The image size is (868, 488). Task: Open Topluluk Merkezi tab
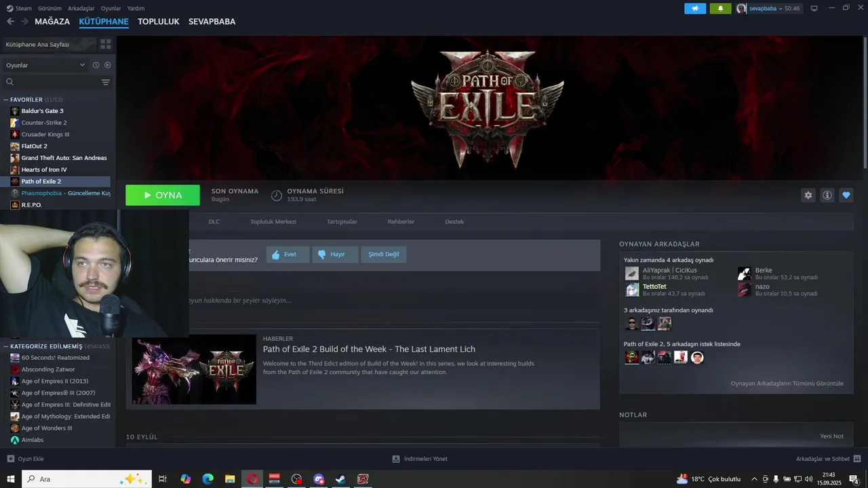273,222
